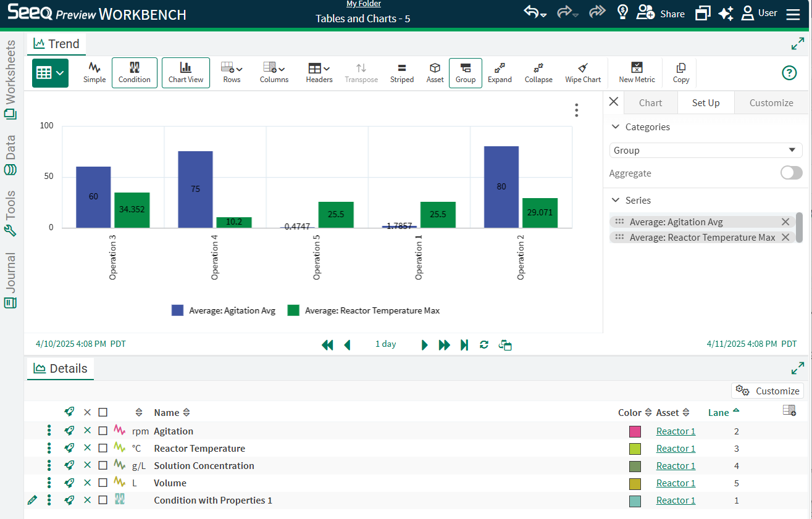
Task: Open the Reactor 1 link for Agitation
Action: click(x=676, y=431)
